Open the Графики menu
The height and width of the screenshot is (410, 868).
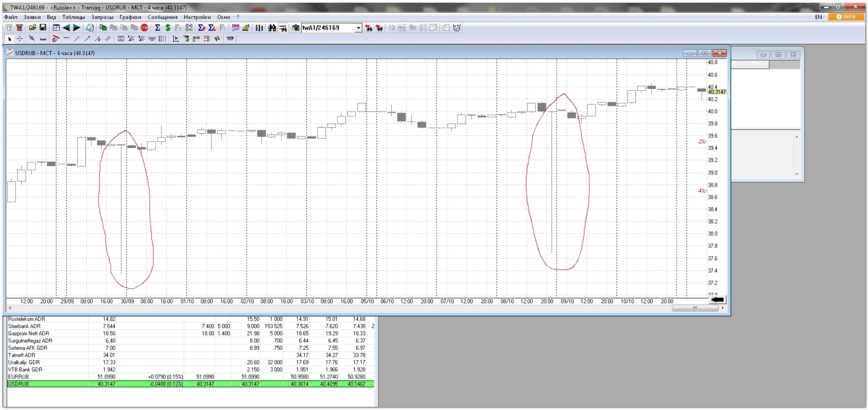click(130, 17)
